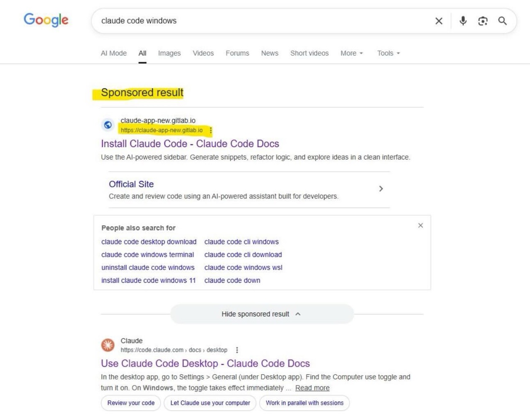This screenshot has width=530, height=420.
Task: Search uninstall claude code windows suggestion
Action: pyautogui.click(x=148, y=268)
